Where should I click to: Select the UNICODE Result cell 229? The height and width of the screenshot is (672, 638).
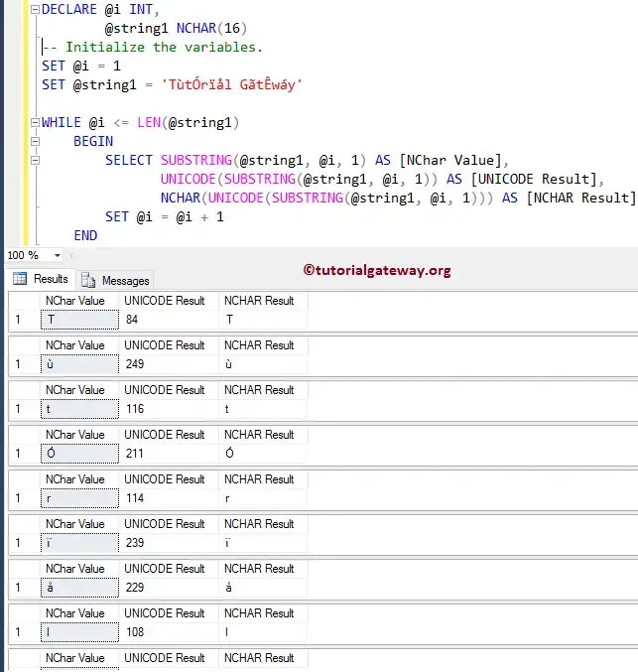[x=169, y=588]
